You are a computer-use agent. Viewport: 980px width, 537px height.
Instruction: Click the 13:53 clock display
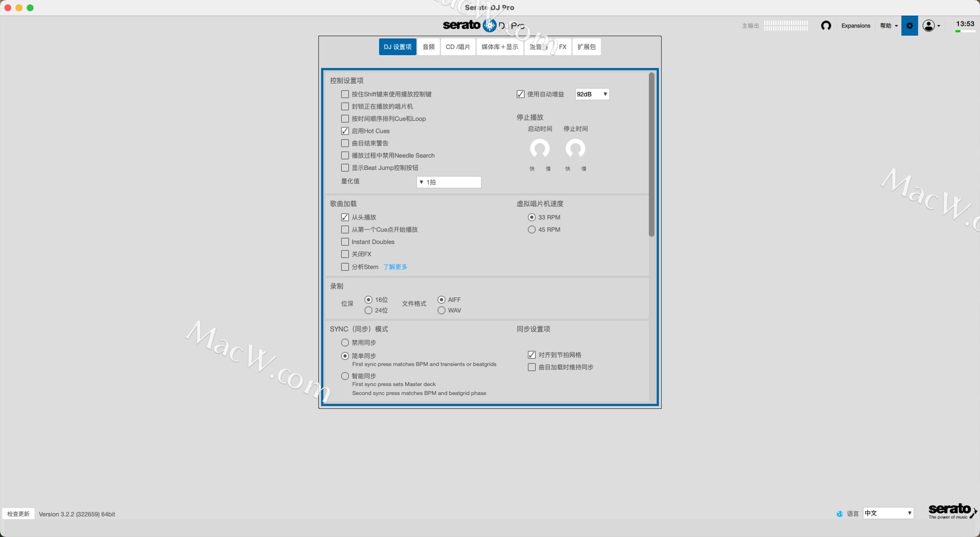pyautogui.click(x=965, y=24)
